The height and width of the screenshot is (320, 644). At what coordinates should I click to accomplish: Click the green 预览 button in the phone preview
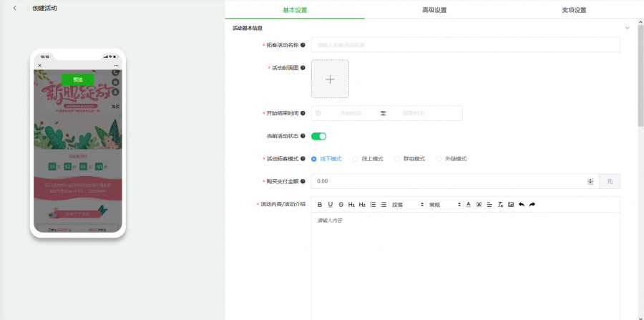click(x=77, y=79)
